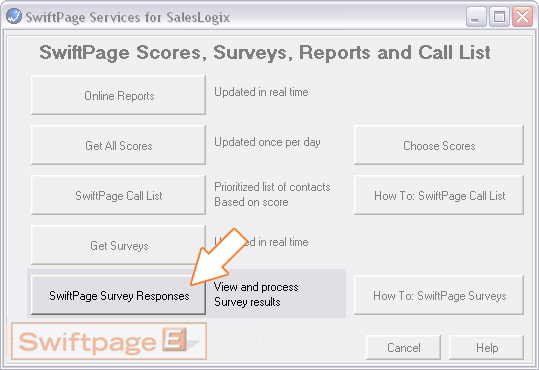The image size is (539, 370).
Task: Open How To: SwiftPage Call List
Action: click(x=439, y=195)
